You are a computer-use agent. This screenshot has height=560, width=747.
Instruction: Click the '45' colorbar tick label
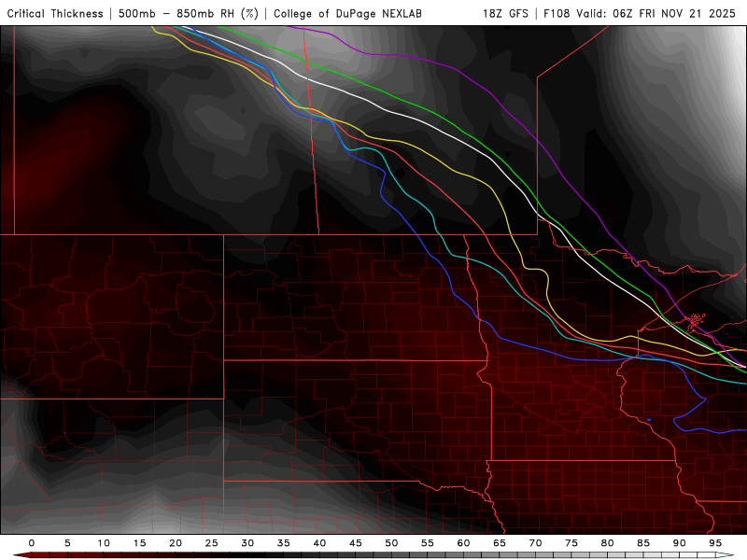point(356,543)
